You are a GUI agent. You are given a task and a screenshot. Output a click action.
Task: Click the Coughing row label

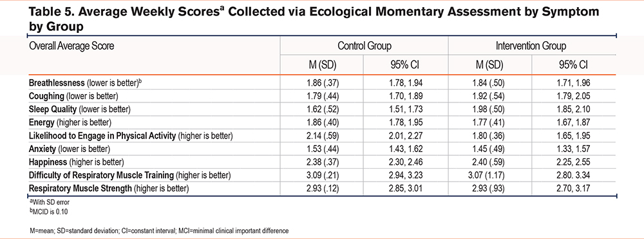tap(73, 97)
